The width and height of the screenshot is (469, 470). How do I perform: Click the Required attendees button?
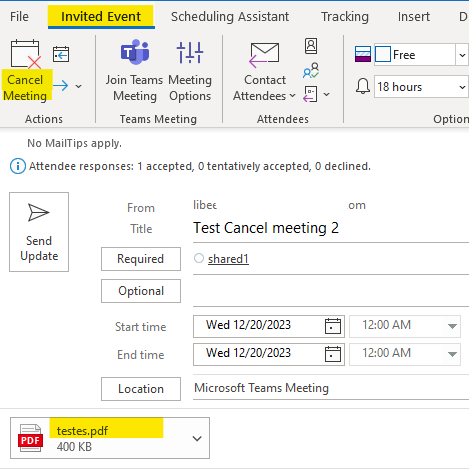coord(141,259)
